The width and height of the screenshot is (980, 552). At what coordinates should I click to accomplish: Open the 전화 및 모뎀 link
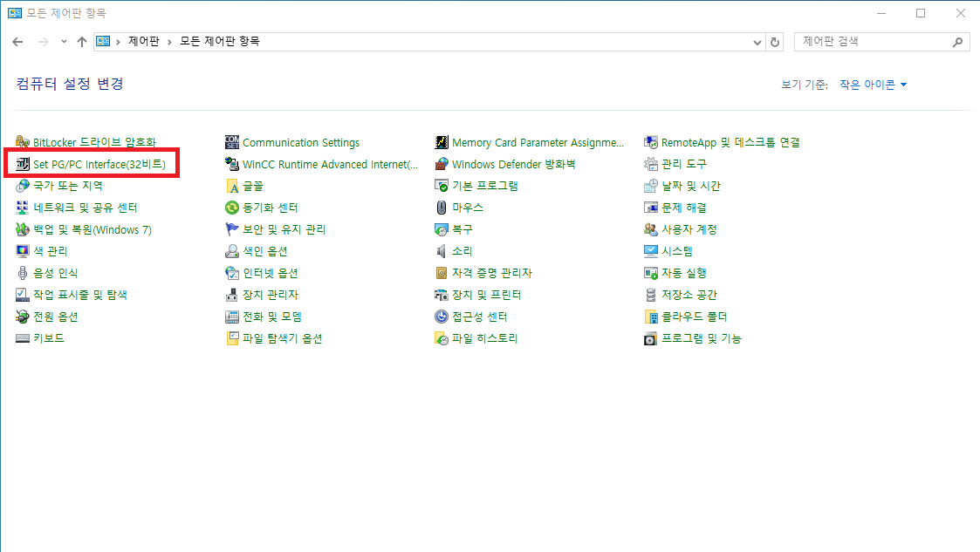[x=272, y=317]
